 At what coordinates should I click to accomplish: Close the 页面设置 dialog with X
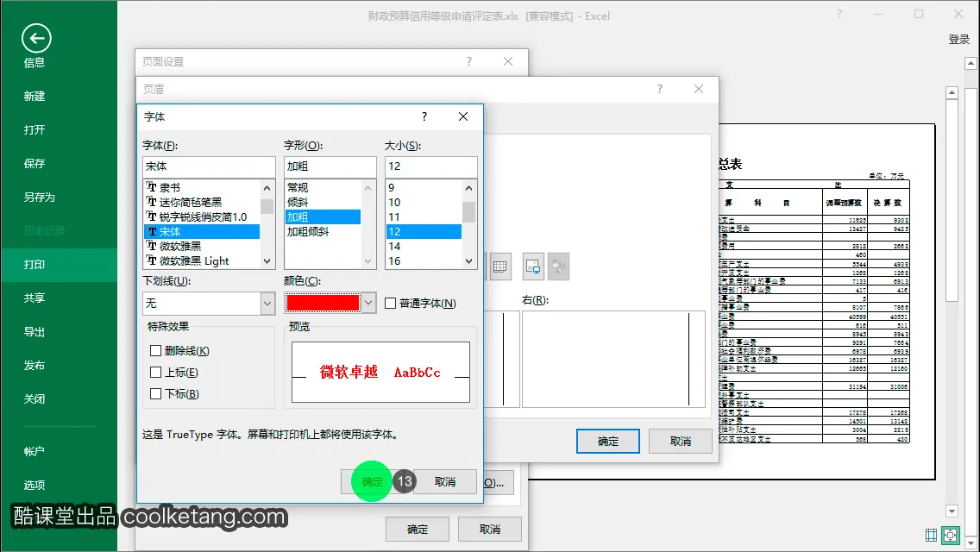[x=508, y=61]
